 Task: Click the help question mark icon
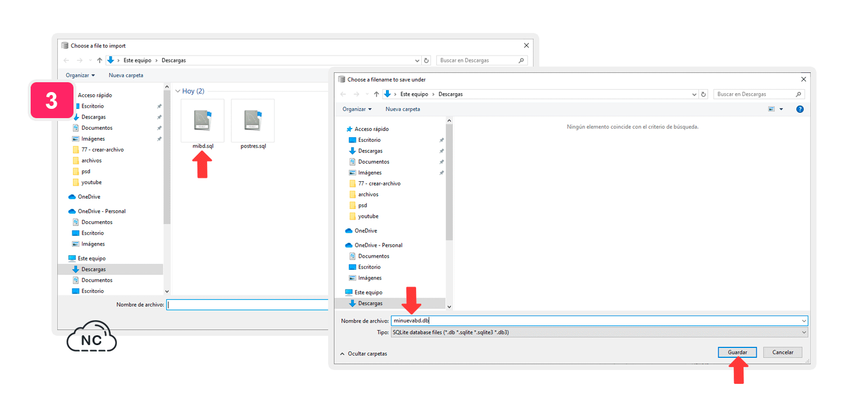point(800,109)
